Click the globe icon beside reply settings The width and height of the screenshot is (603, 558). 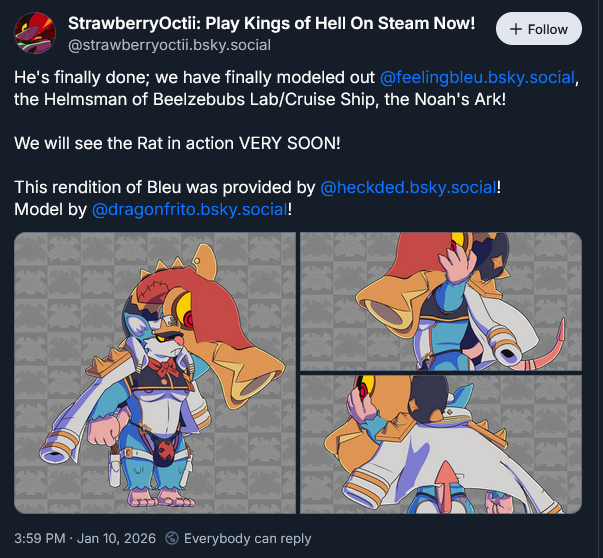point(172,538)
